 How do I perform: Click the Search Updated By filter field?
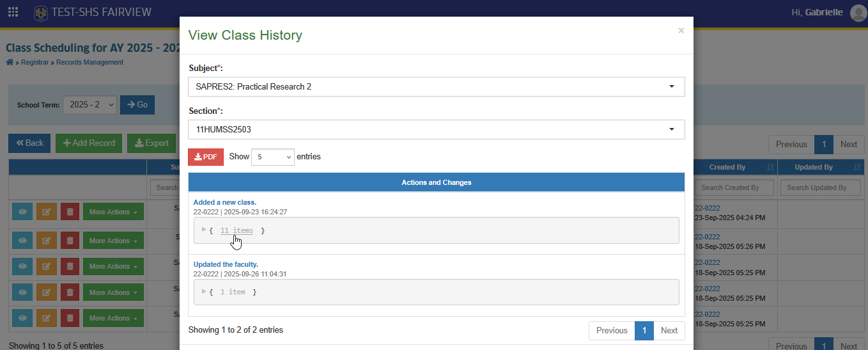tap(821, 187)
